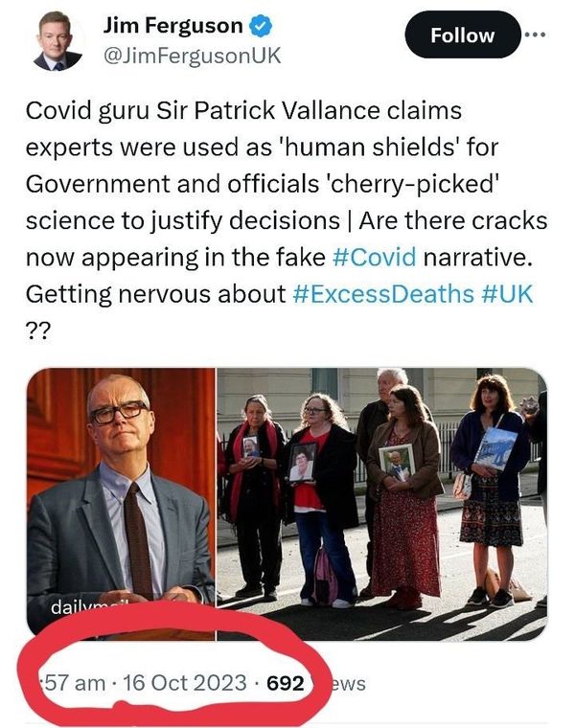Open Jim Ferguson's profile avatar
Viewport: 575px width, 728px height.
click(57, 41)
